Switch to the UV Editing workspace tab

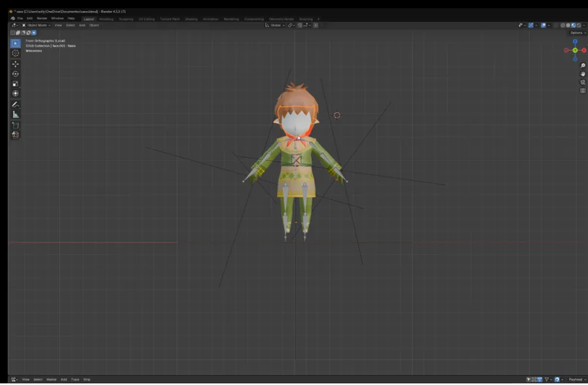coord(146,19)
